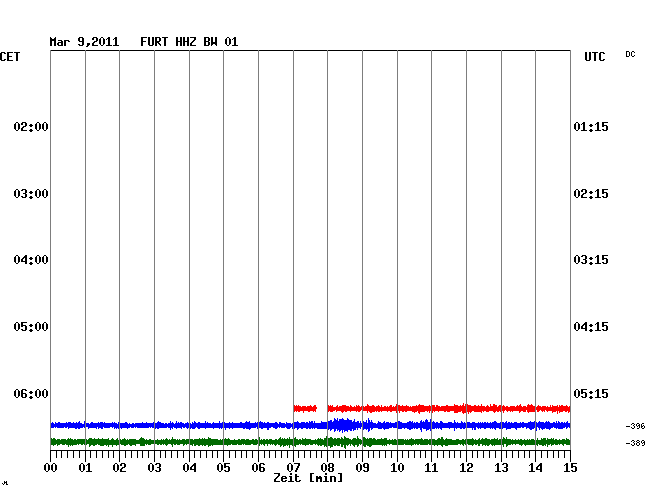Click the 04:00 CET time label
The height and width of the screenshot is (494, 650).
tap(31, 260)
